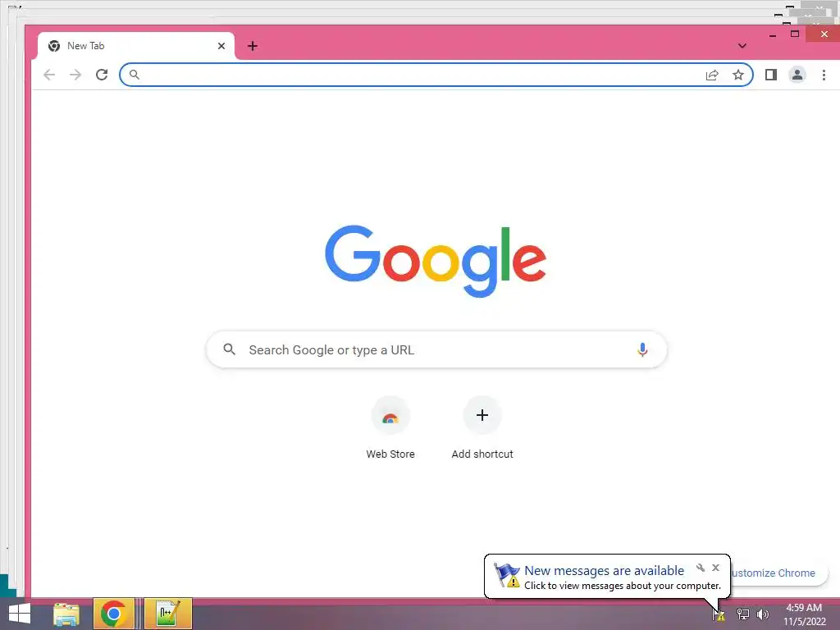The image size is (840, 630).
Task: Open the Web Store shortcut
Action: pos(390,428)
